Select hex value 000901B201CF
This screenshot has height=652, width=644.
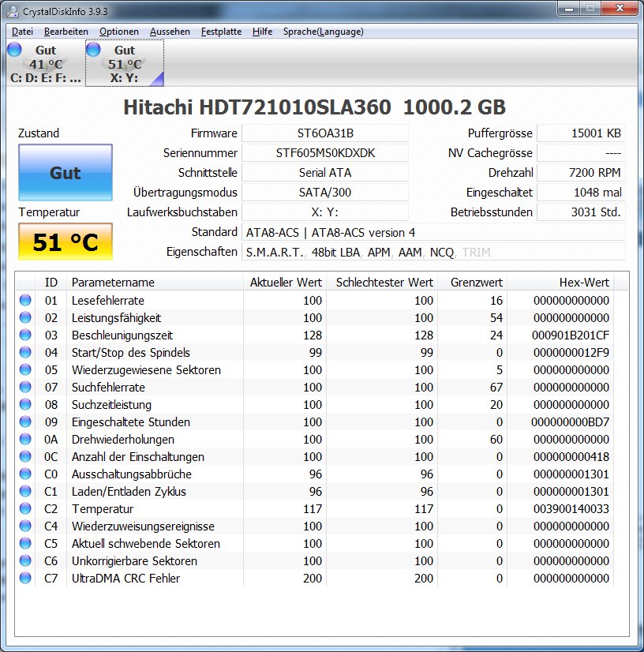coord(571,335)
